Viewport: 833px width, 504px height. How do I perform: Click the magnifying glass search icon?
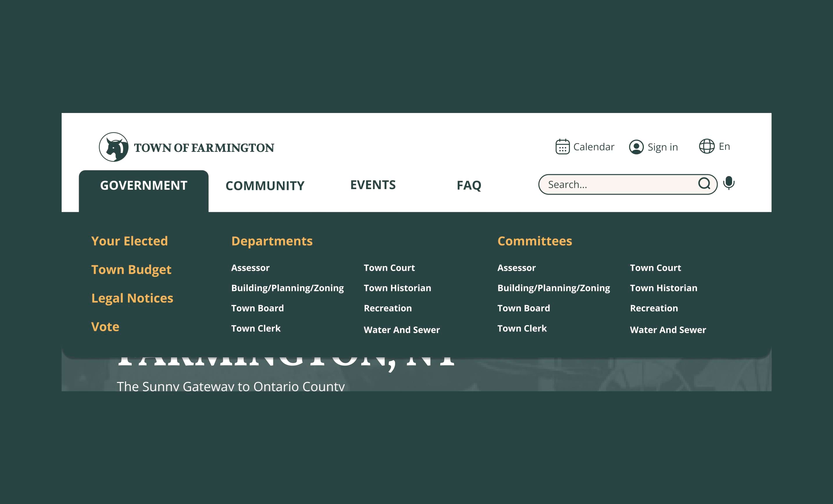(x=704, y=183)
